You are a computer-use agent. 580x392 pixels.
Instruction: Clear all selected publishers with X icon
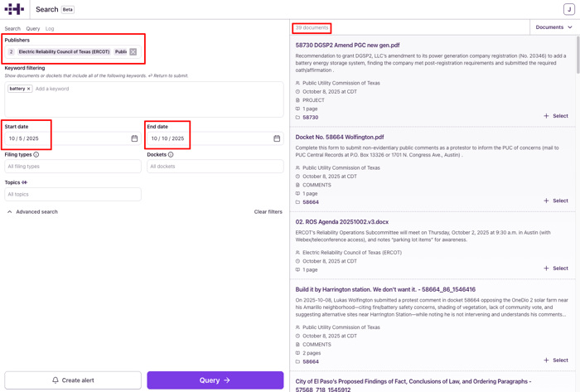pyautogui.click(x=133, y=52)
